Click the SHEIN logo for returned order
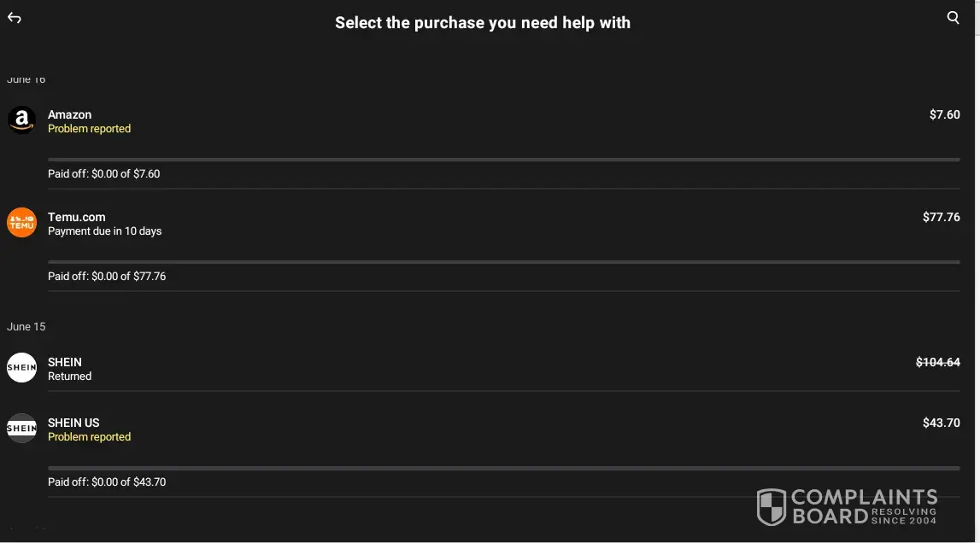This screenshot has width=980, height=543. pos(21,368)
